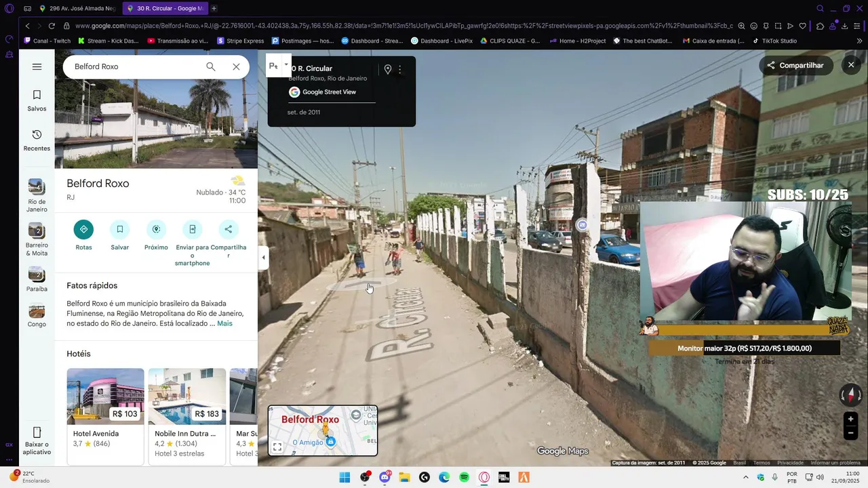Screen dimensions: 868x488
Task: Click the Informar um problema link
Action: click(x=835, y=463)
